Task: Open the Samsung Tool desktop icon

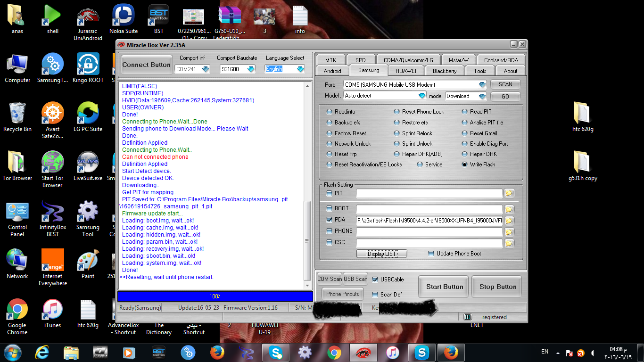Action: pyautogui.click(x=88, y=219)
